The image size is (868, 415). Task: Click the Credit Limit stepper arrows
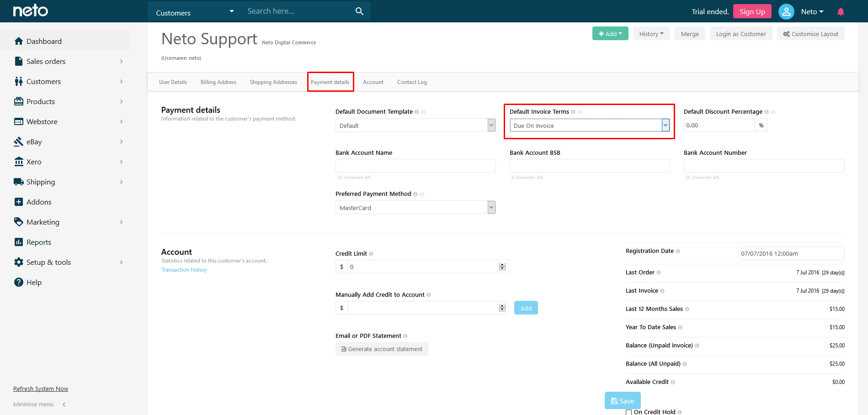pos(502,267)
